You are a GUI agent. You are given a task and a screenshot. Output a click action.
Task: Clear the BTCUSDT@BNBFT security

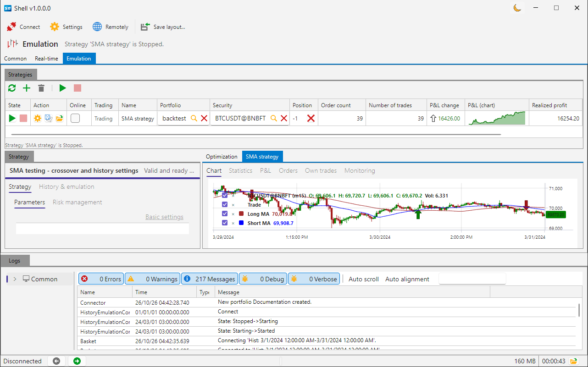pos(284,118)
